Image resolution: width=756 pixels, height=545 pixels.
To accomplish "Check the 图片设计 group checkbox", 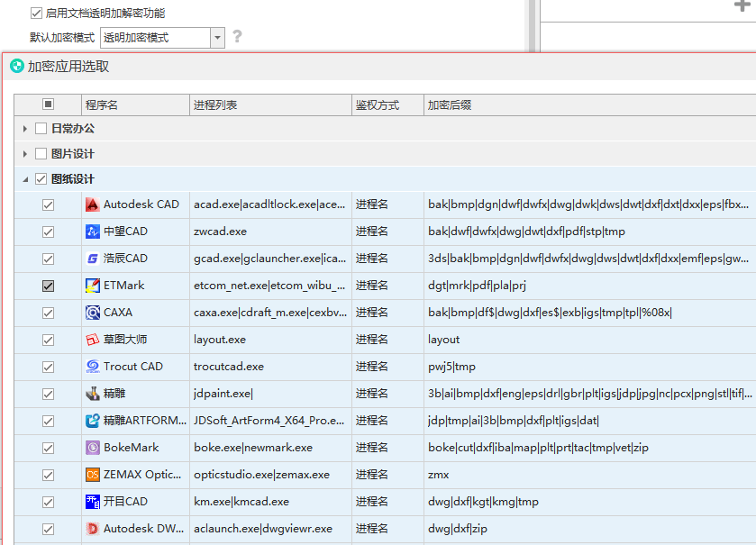I will (41, 154).
